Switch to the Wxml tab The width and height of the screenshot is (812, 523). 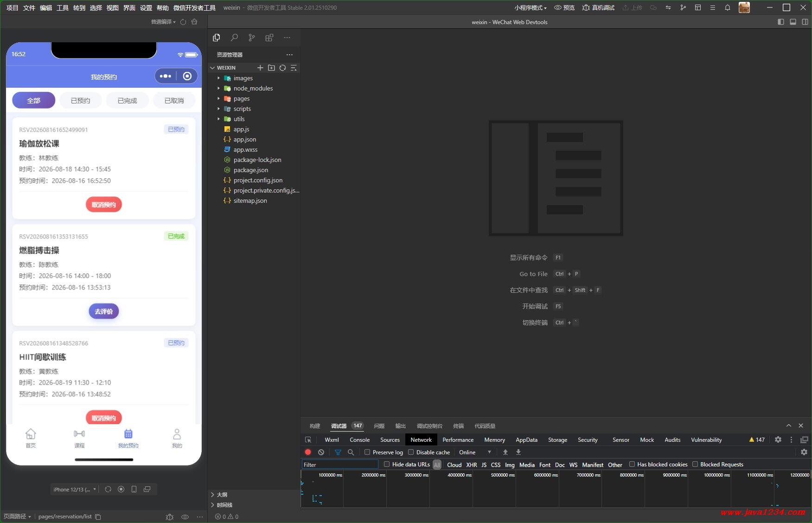(332, 440)
